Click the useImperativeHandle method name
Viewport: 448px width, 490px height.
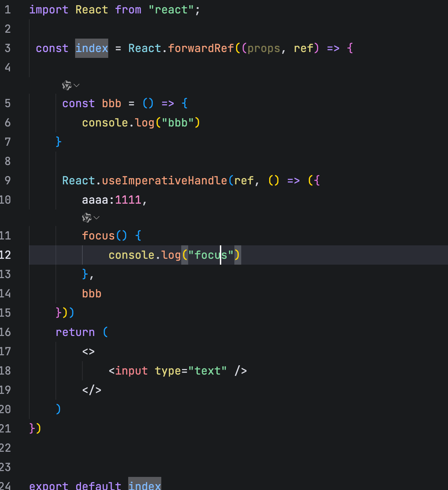(164, 181)
